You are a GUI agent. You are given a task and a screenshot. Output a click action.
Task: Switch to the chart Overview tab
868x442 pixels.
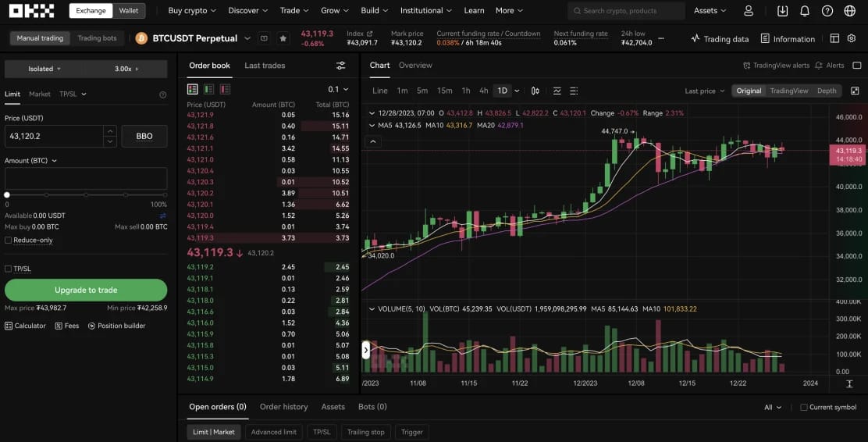(x=415, y=66)
